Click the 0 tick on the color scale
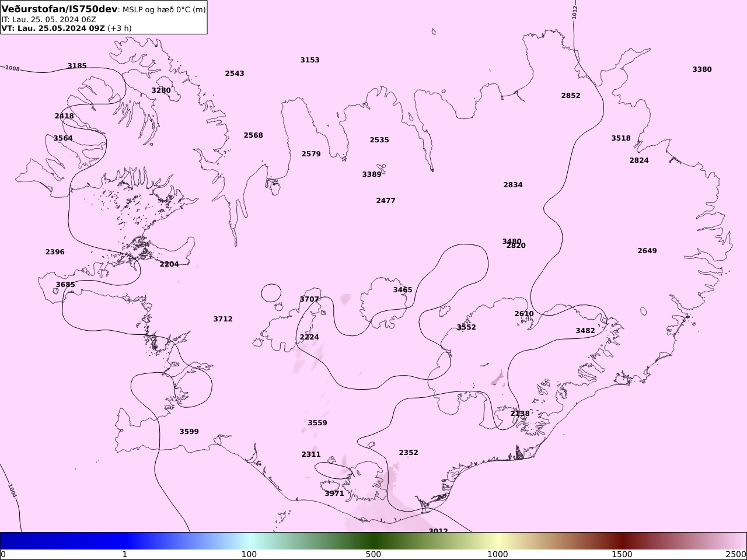 coord(3,554)
